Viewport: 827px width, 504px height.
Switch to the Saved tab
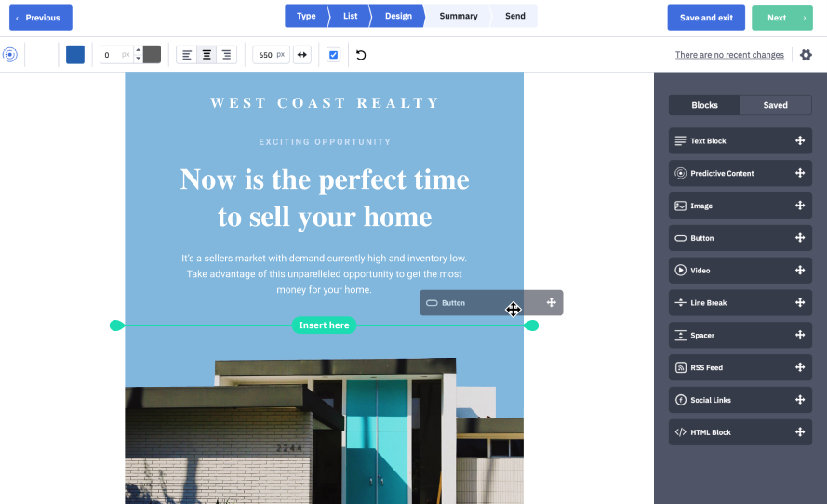(x=775, y=105)
